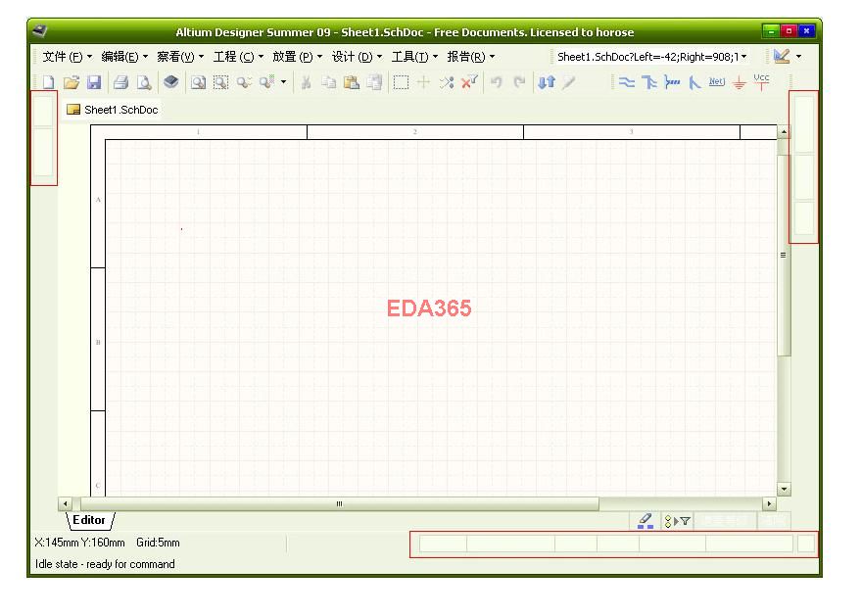The width and height of the screenshot is (861, 616).
Task: Open the 报告(R) menu
Action: pyautogui.click(x=470, y=57)
